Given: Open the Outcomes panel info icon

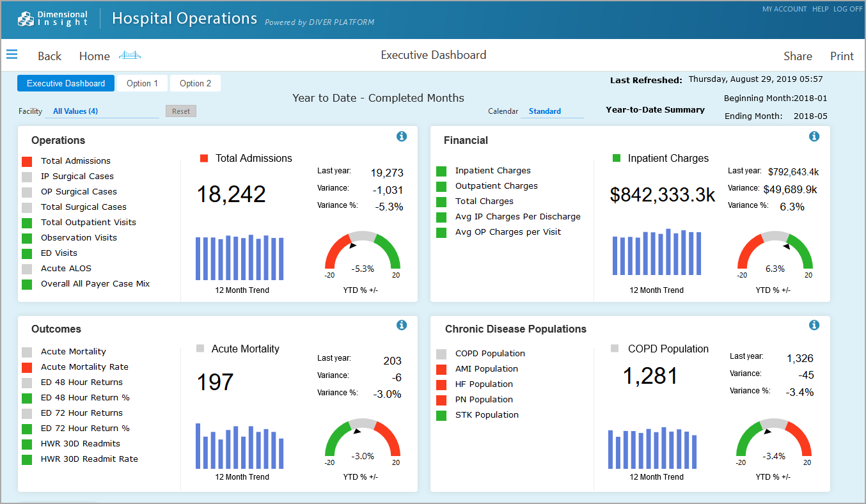Looking at the screenshot, I should coord(402,325).
